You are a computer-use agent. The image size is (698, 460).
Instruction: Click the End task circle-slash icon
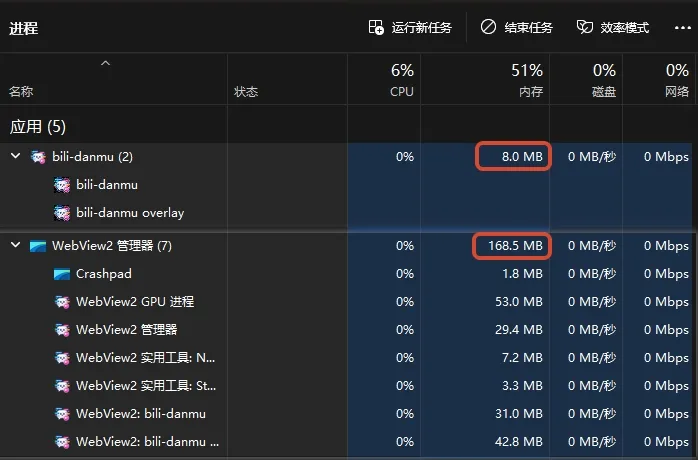pos(488,27)
